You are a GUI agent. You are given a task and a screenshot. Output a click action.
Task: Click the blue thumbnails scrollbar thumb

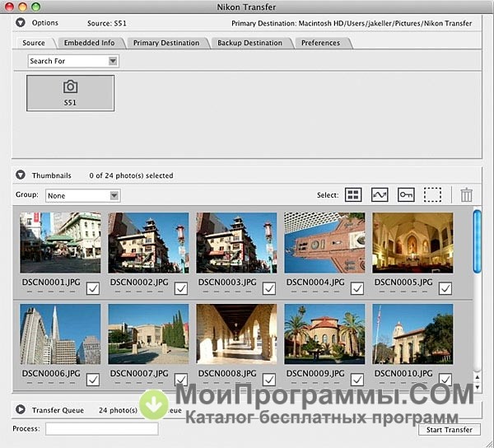coord(478,241)
